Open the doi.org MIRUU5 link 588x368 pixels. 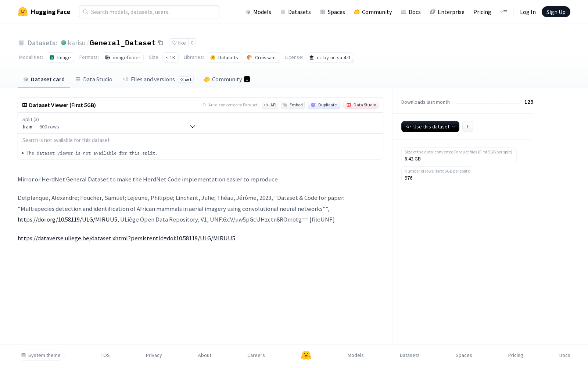pos(68,220)
